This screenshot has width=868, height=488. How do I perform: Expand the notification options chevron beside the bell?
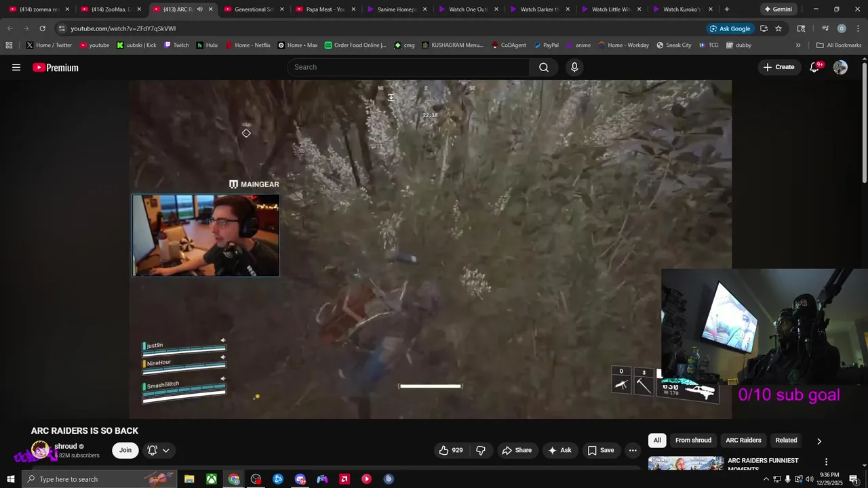click(x=165, y=450)
